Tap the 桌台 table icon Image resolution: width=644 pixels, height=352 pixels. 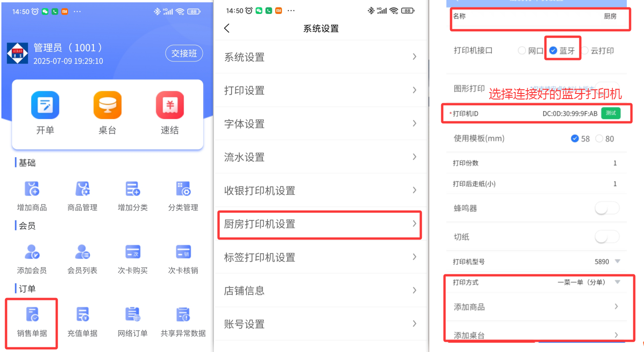[x=107, y=106]
